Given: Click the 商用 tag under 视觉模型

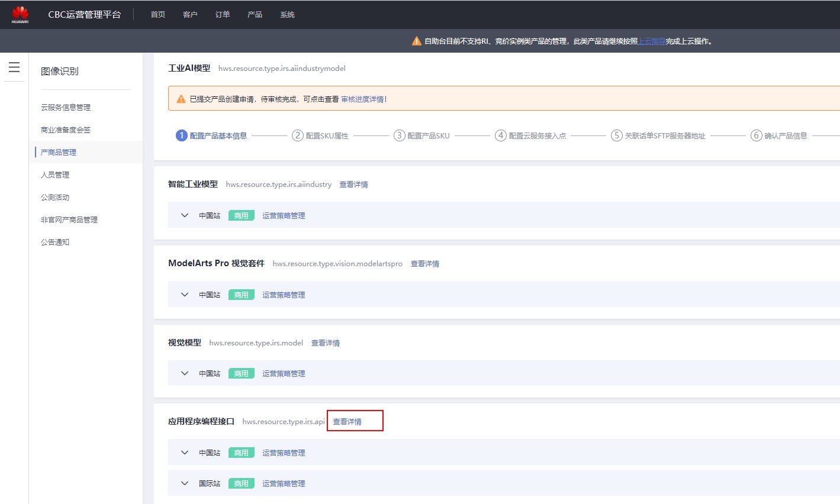Looking at the screenshot, I should [x=242, y=374].
